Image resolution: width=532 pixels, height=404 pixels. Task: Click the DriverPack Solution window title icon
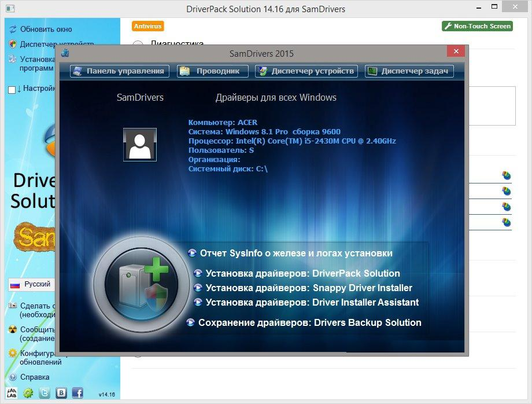coord(10,9)
